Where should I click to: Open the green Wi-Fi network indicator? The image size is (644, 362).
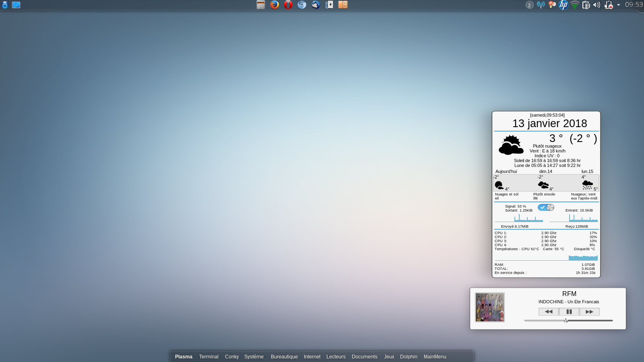[x=575, y=5]
